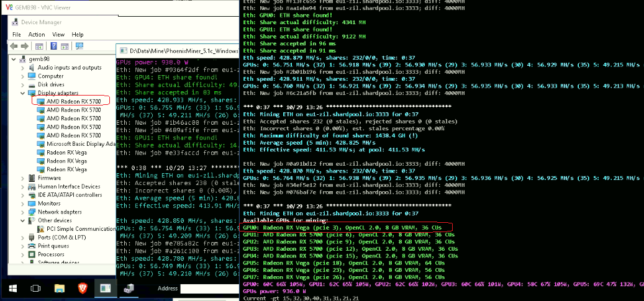
Task: Expand the Audio inputs and outputs node
Action: [x=23, y=68]
